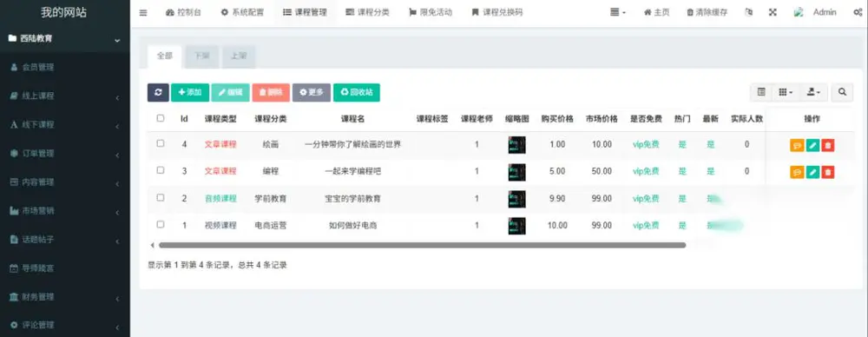Click orange comment icon in row Id 3

797,172
